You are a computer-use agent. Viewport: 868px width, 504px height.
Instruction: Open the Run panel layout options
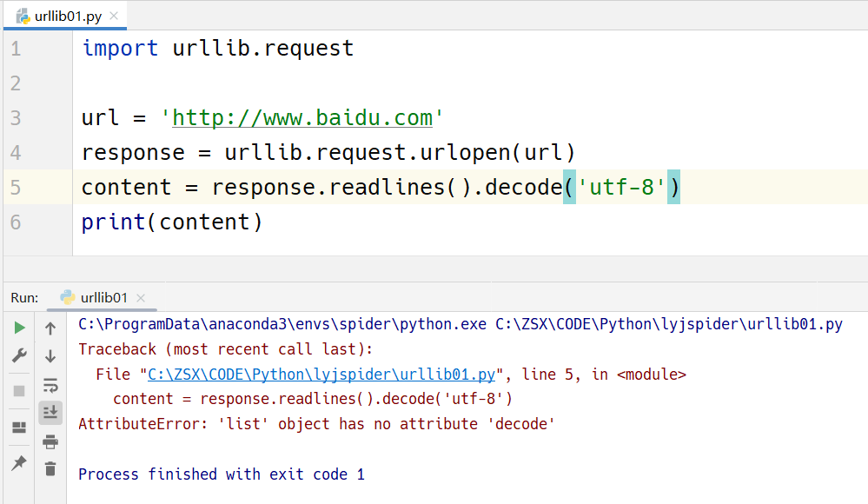pyautogui.click(x=19, y=428)
